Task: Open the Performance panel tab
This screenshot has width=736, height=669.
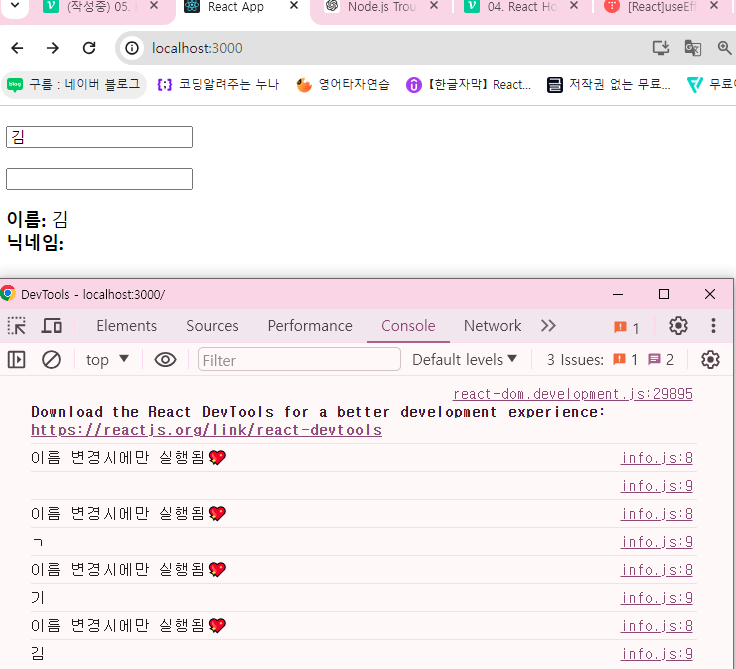Action: (310, 326)
